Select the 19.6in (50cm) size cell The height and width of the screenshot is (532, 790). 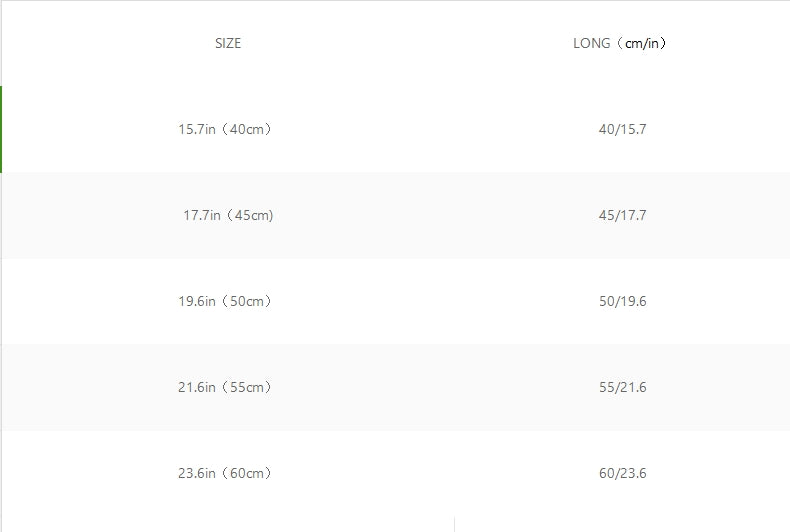[x=225, y=301]
